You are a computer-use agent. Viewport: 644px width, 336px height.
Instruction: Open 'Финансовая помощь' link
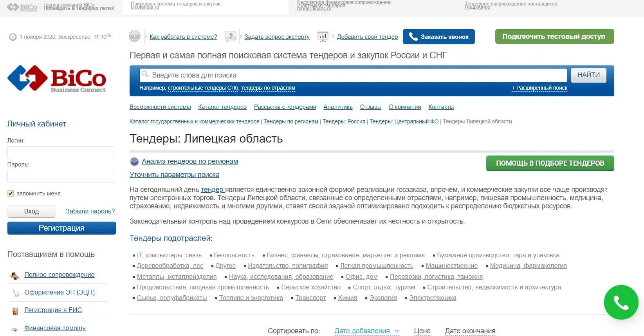tap(55, 328)
